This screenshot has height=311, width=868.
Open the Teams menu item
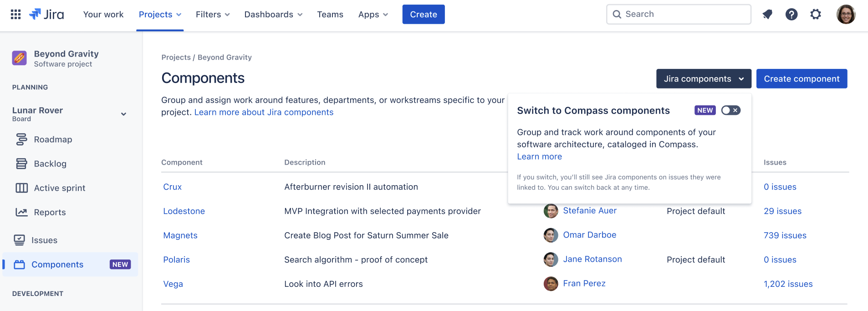(330, 15)
